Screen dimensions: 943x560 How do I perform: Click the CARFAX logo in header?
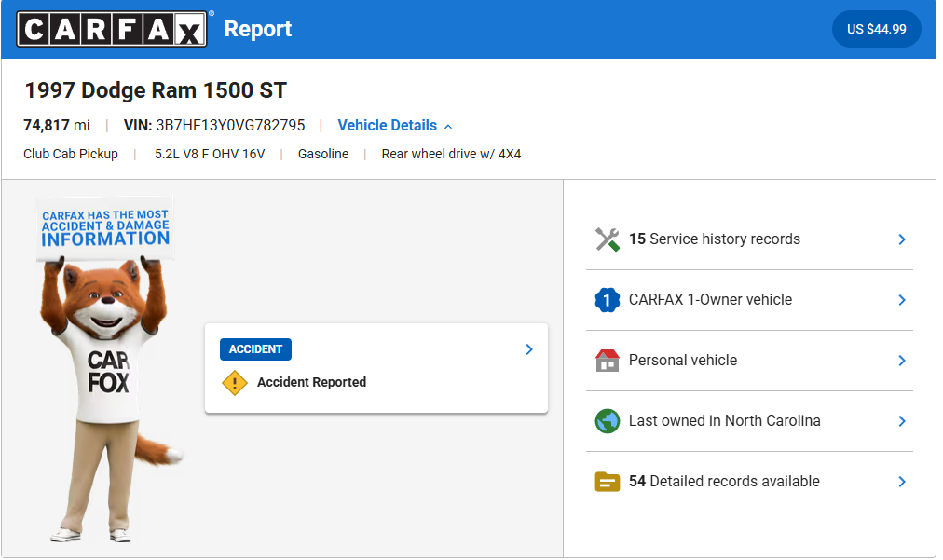tap(112, 29)
